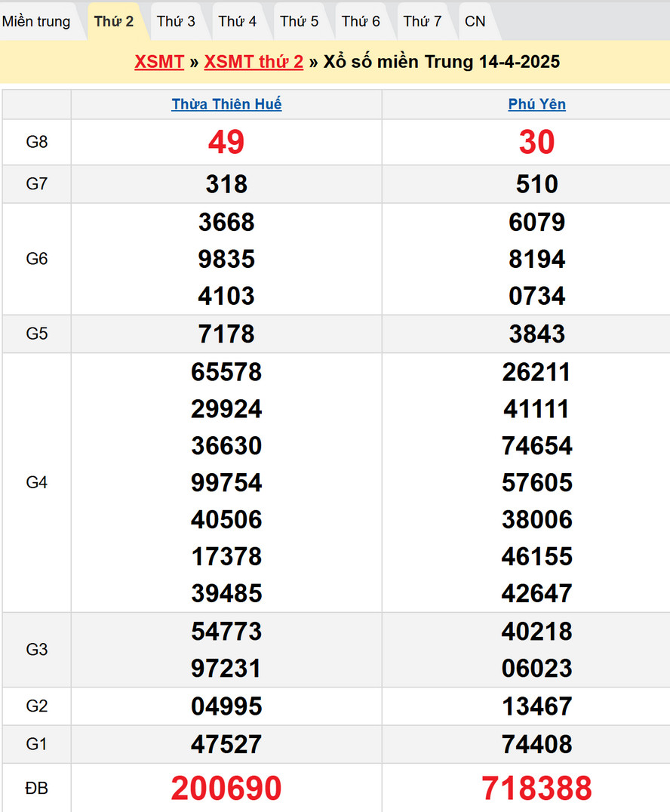Open the Phú Yên province link

pos(537,104)
